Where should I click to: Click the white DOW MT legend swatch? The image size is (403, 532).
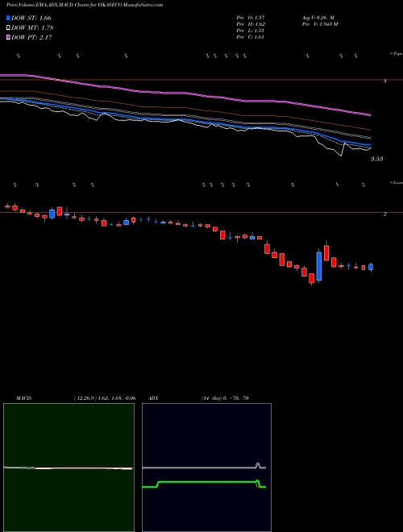click(x=9, y=28)
